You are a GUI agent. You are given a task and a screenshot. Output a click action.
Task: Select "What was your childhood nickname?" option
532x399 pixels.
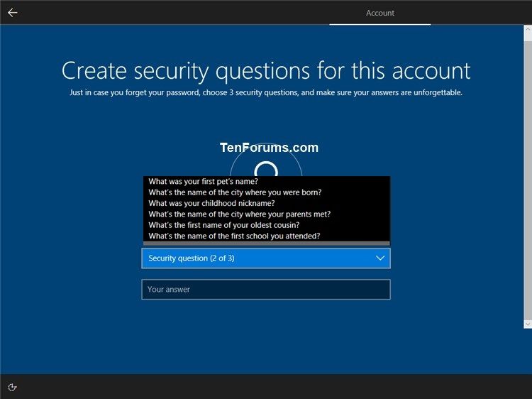point(211,203)
